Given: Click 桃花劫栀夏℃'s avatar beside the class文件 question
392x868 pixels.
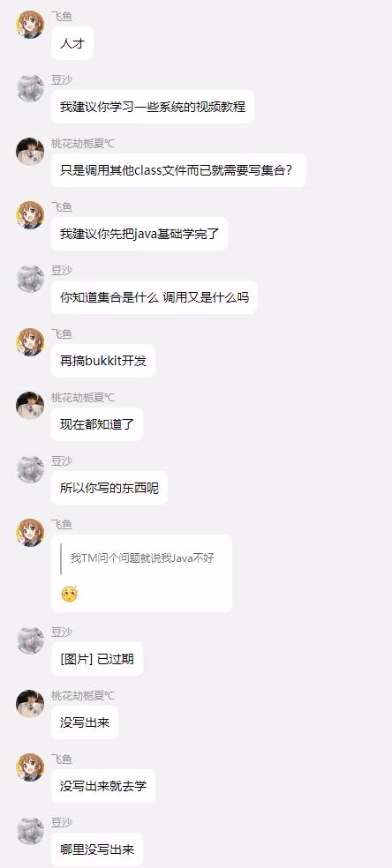Looking at the screenshot, I should (x=30, y=152).
